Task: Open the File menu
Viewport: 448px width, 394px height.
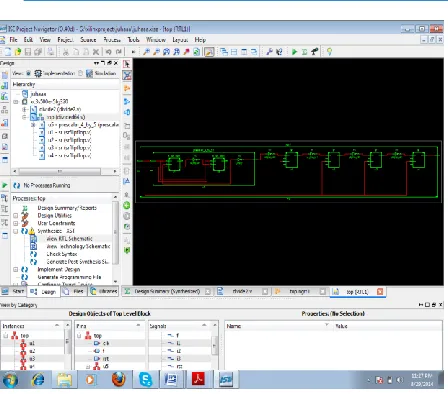Action: pos(13,40)
